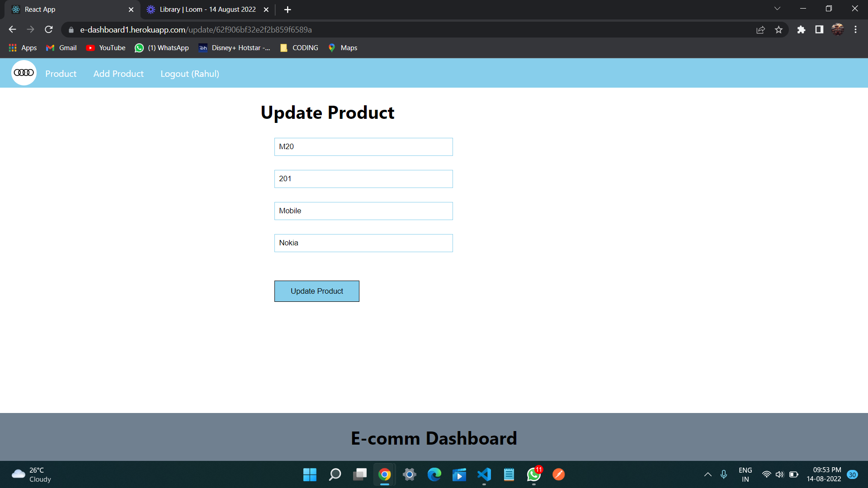Screen dimensions: 868x488
Task: Open the Add Product page
Action: [x=118, y=73]
